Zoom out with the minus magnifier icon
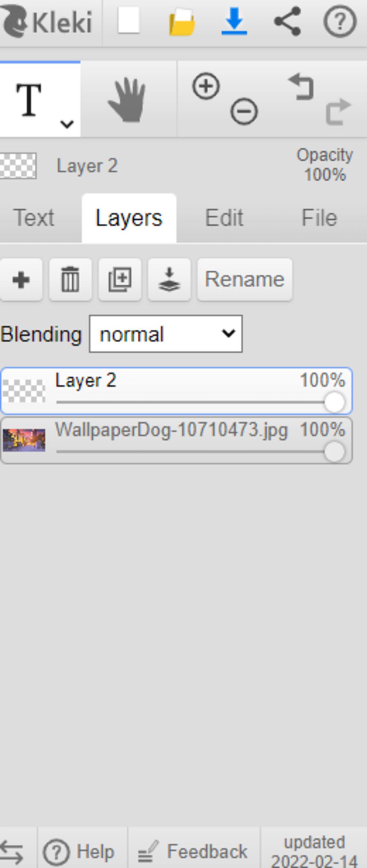The height and width of the screenshot is (868, 367). coord(244,111)
